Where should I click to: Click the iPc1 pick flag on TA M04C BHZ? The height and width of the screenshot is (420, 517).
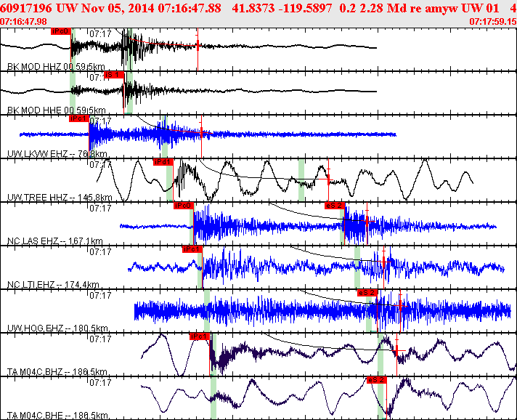tap(200, 336)
